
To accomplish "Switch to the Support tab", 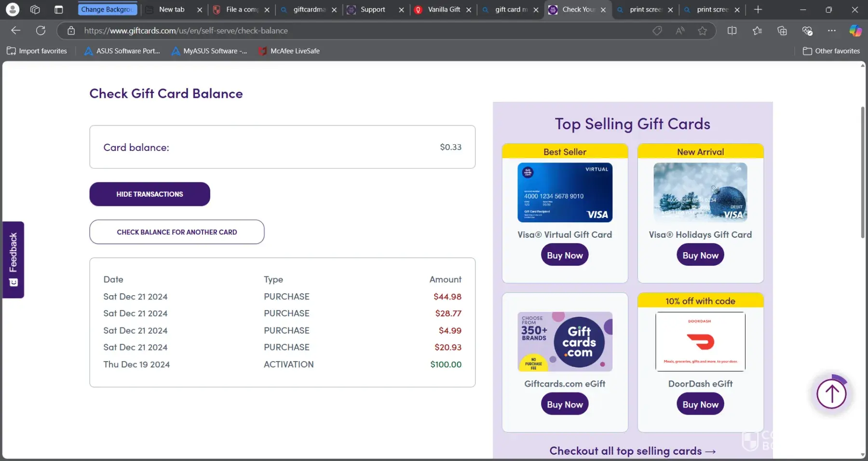I will pyautogui.click(x=373, y=10).
